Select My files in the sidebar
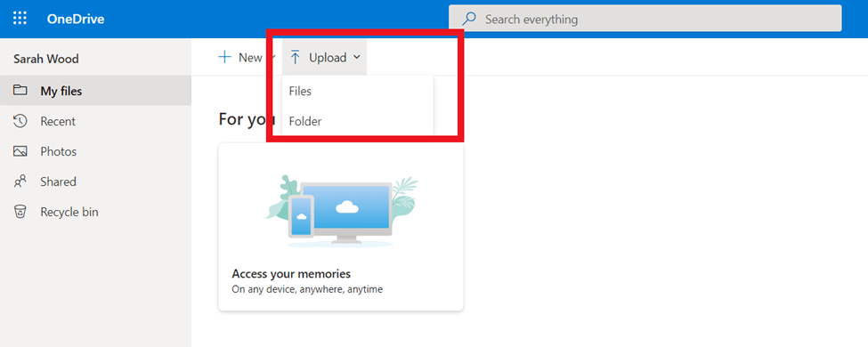 click(x=96, y=91)
